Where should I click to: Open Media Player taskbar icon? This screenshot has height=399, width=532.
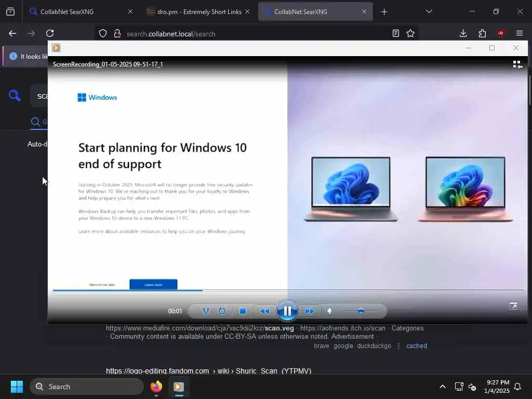pyautogui.click(x=179, y=387)
